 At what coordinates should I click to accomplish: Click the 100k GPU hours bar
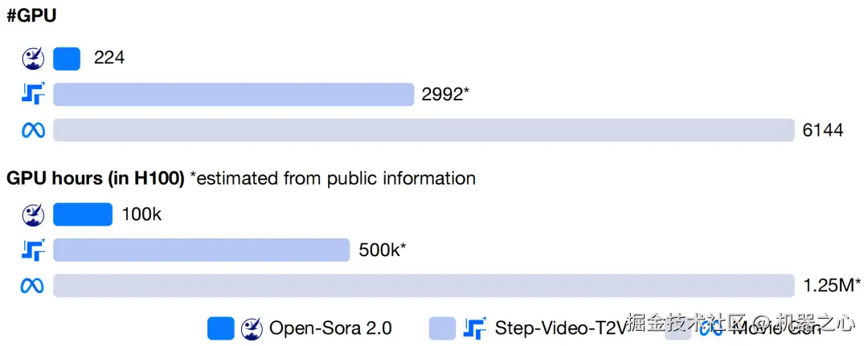coord(83,214)
